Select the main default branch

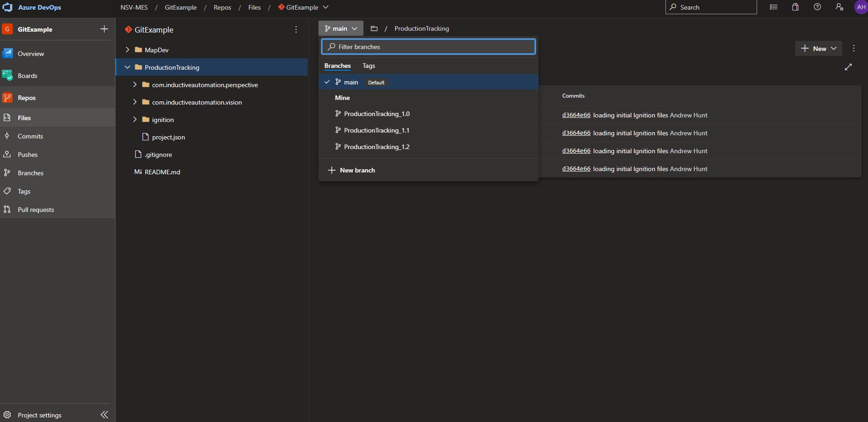(429, 82)
